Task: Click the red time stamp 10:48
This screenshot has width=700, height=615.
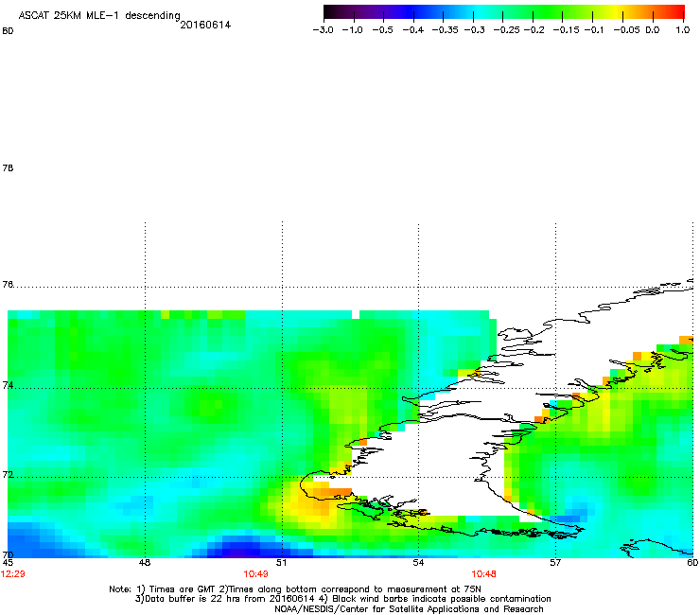Action: coord(484,574)
